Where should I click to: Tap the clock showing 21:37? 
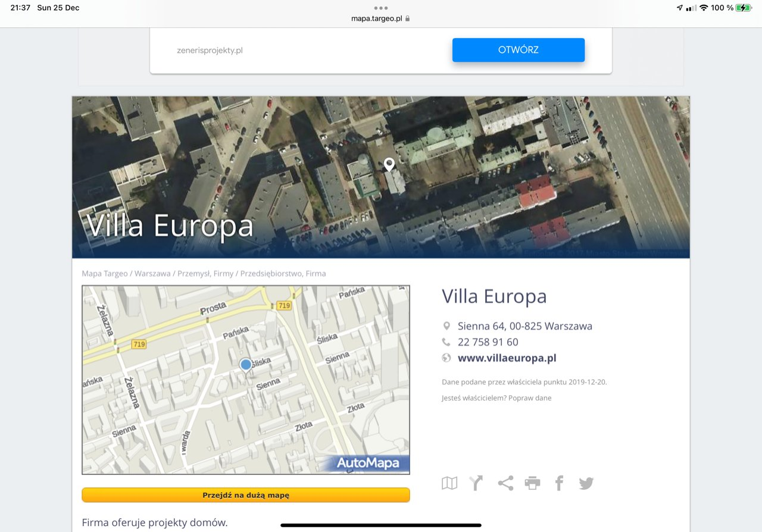tap(20, 8)
